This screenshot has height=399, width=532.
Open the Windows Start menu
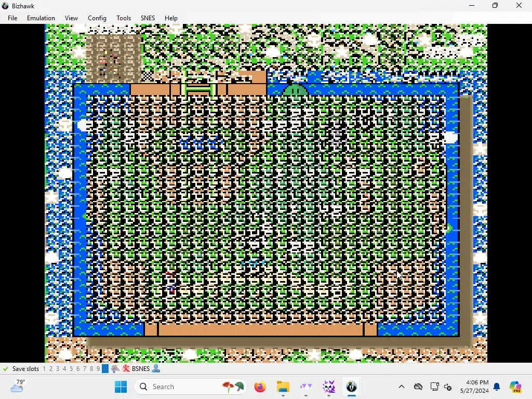(121, 387)
